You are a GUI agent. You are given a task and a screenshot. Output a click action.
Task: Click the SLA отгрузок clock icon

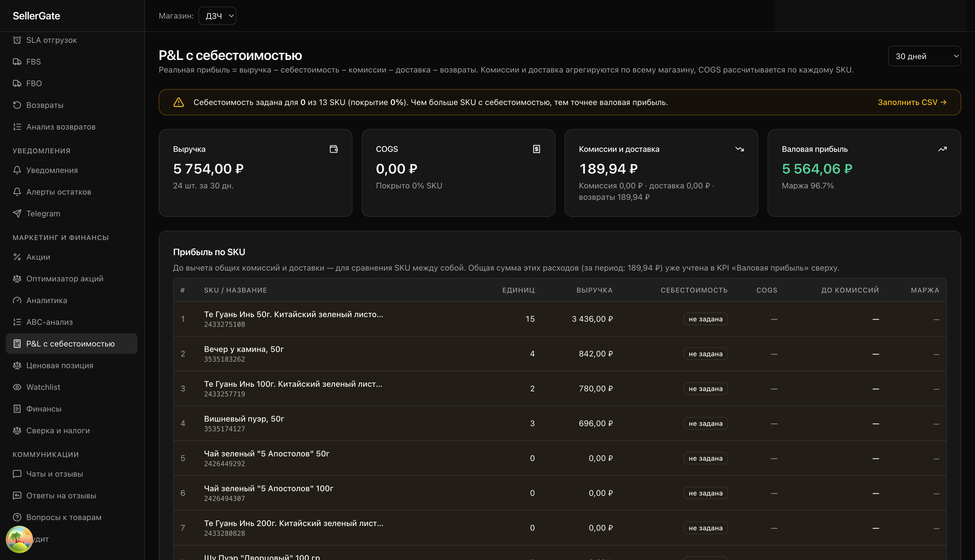tap(17, 40)
